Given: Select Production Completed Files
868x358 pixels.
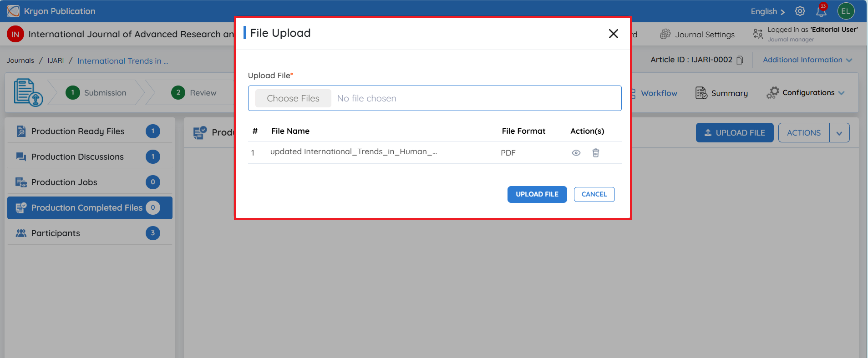Looking at the screenshot, I should pyautogui.click(x=90, y=208).
